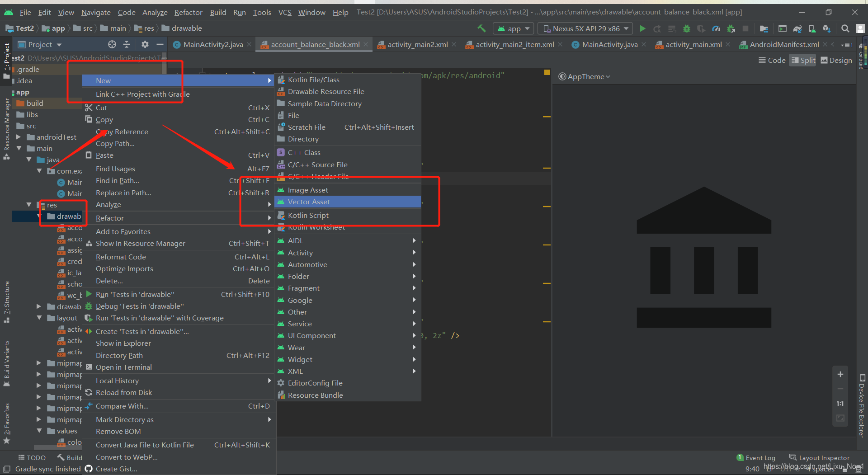The image size is (868, 475).
Task: Open the TODO tool window
Action: tap(32, 458)
